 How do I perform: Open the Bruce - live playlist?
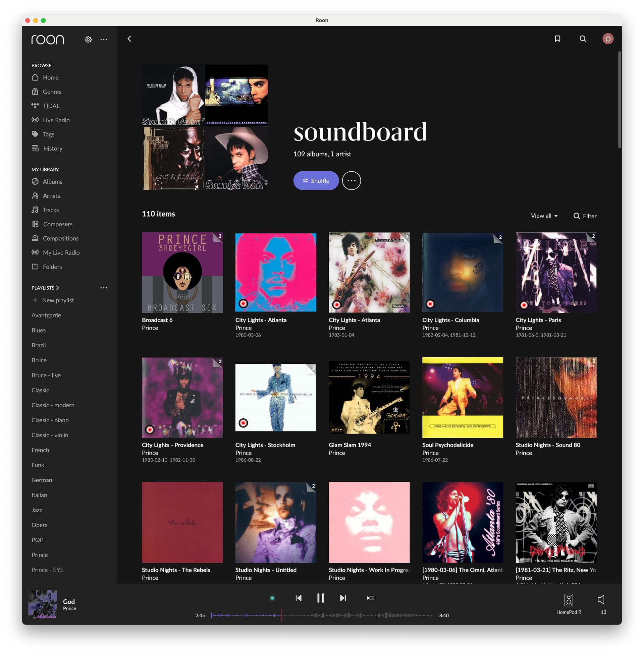coord(46,375)
